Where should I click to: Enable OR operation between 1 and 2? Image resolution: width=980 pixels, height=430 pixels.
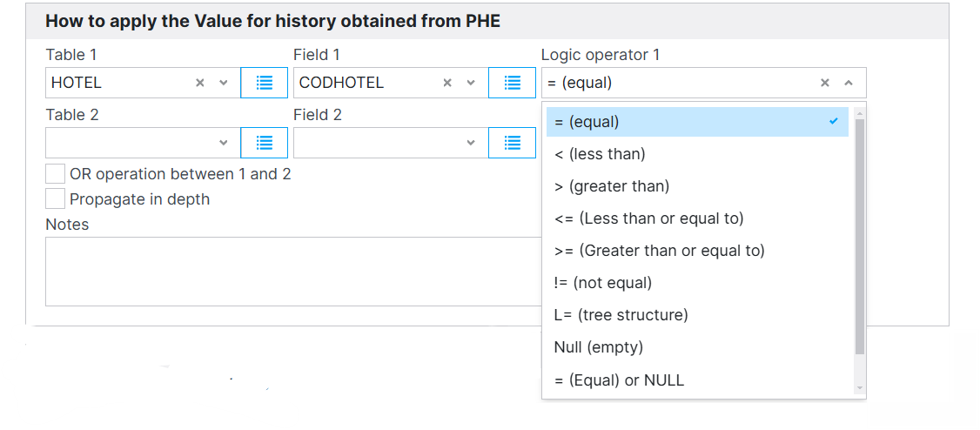point(56,174)
